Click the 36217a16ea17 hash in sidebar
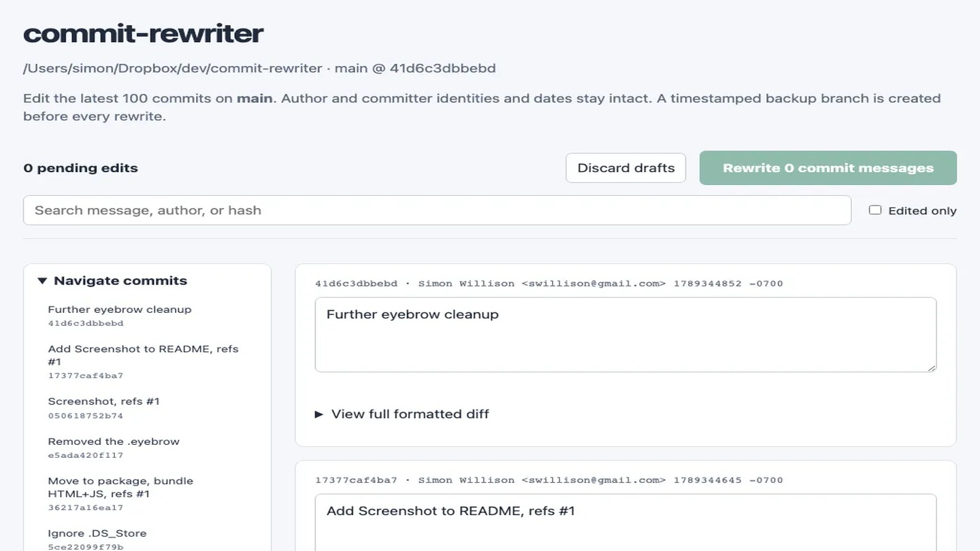Image resolution: width=980 pixels, height=551 pixels. 86,507
